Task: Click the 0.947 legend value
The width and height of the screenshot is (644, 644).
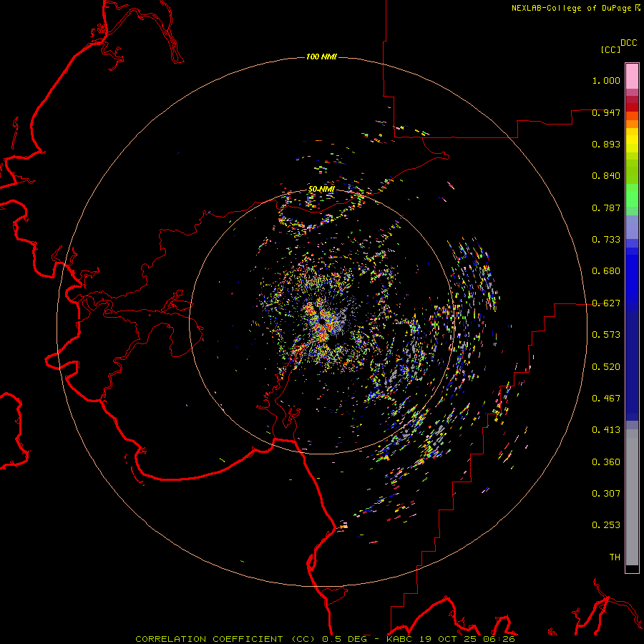Action: (606, 112)
